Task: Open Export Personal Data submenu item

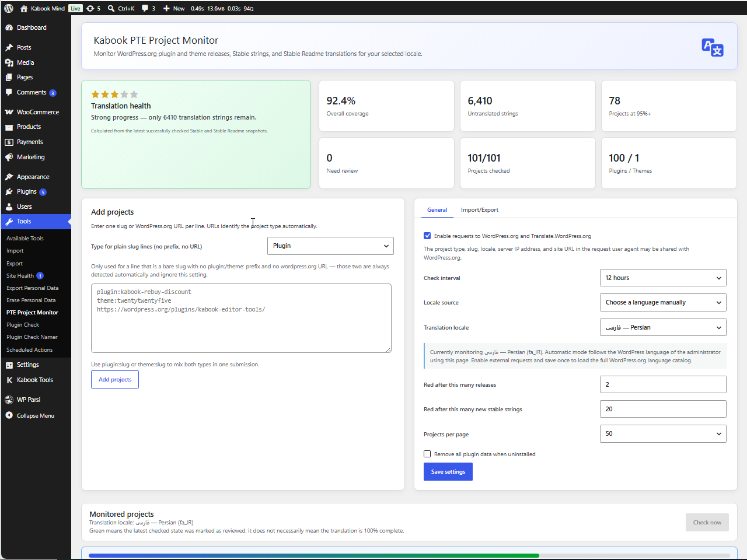Action: pos(33,288)
